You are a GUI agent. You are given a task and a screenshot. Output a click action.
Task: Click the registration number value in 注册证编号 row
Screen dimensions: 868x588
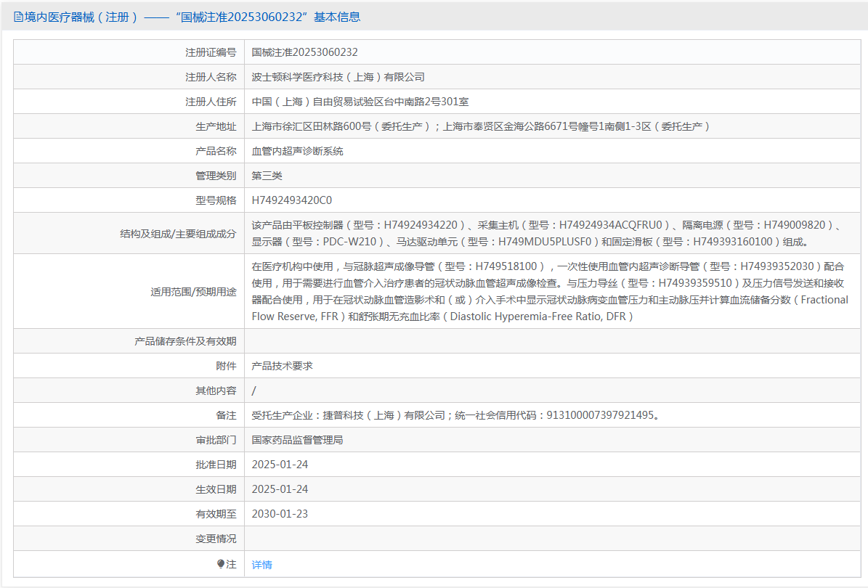click(x=304, y=52)
